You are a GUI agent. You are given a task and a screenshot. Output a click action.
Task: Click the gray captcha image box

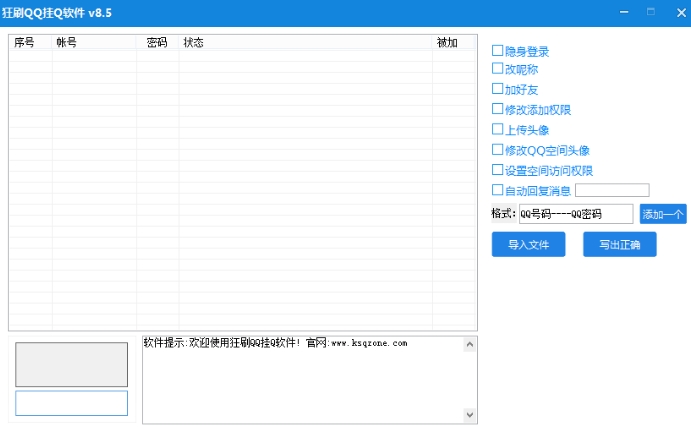tap(71, 365)
